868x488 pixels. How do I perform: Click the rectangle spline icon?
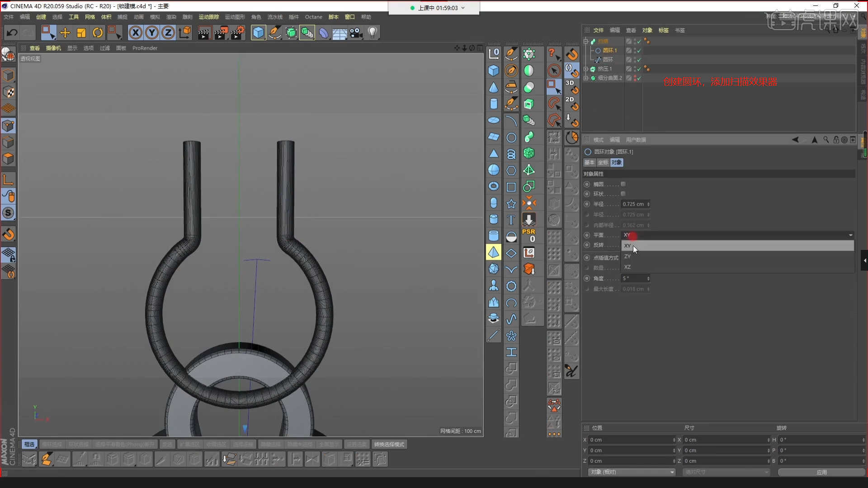(511, 187)
